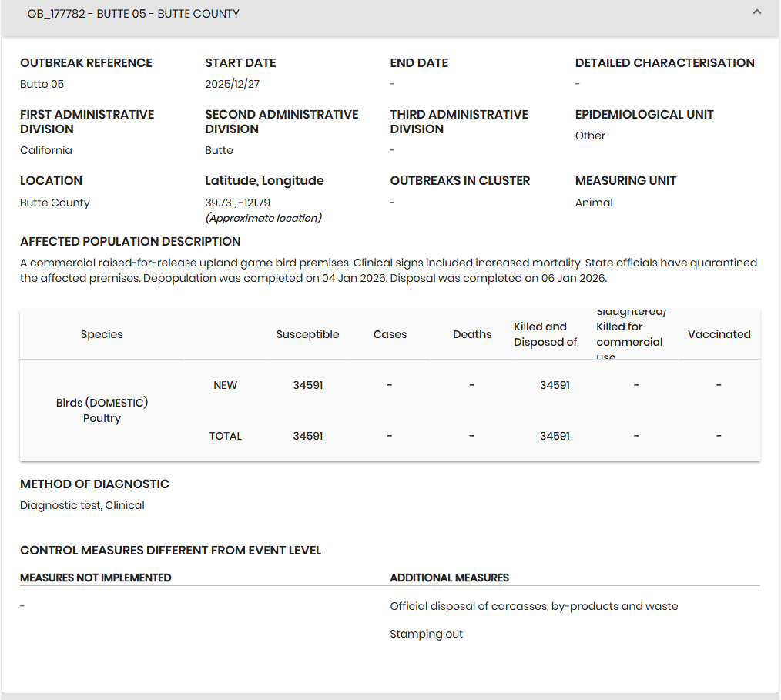Image resolution: width=781 pixels, height=700 pixels.
Task: Click the Diagnostic test, Clinical method text
Action: (x=82, y=505)
